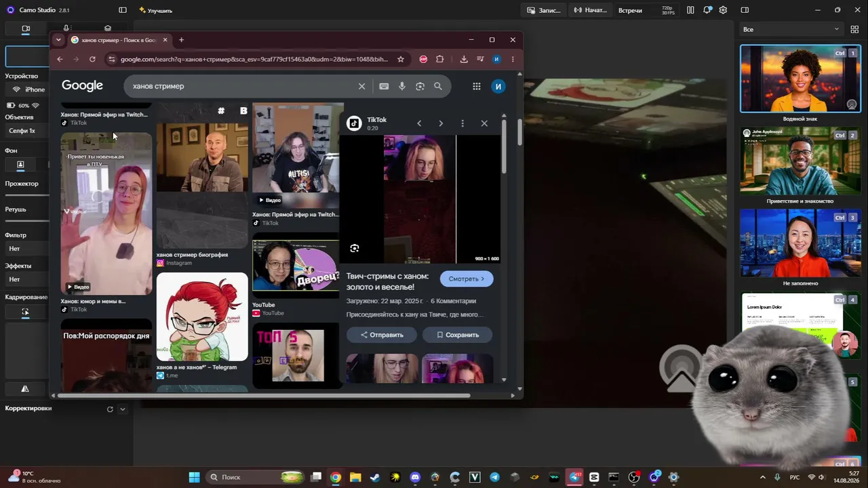Viewport: 868px width, 488px height.
Task: Reset Корректировки with the refresh icon
Action: click(110, 409)
